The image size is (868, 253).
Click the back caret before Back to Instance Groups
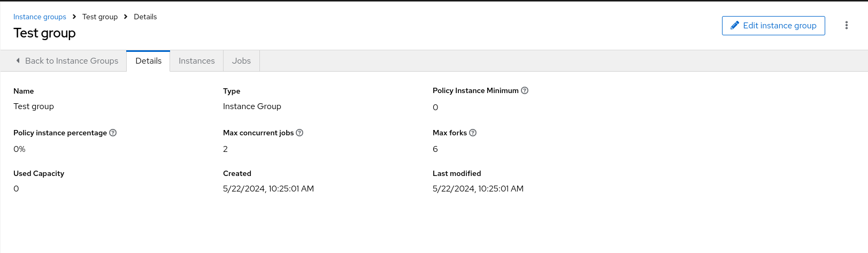tap(18, 60)
